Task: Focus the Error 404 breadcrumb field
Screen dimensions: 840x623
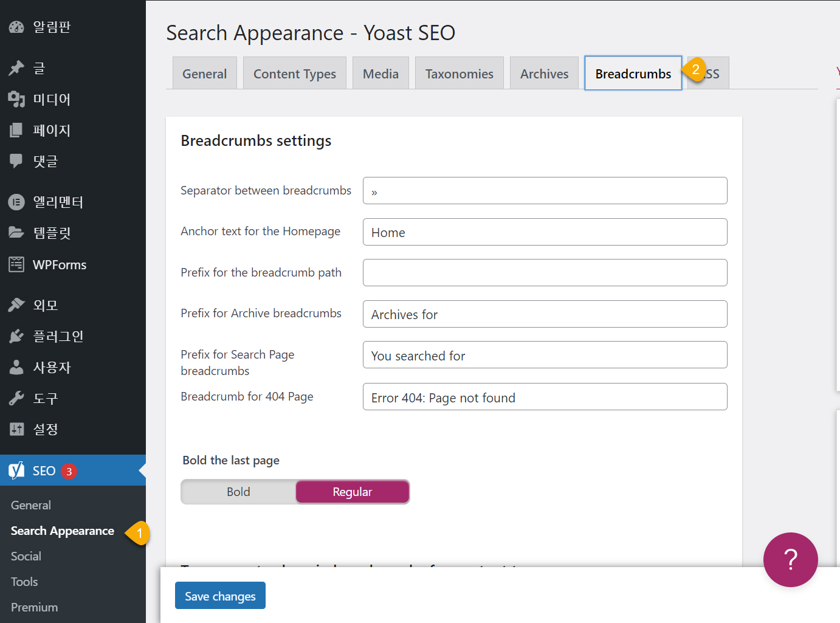Action: tap(545, 396)
